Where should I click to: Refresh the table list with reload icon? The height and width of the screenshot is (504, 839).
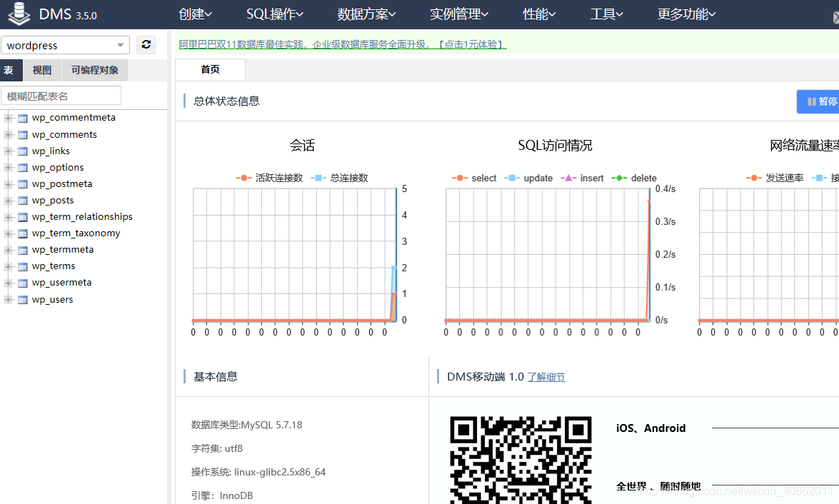[x=146, y=45]
